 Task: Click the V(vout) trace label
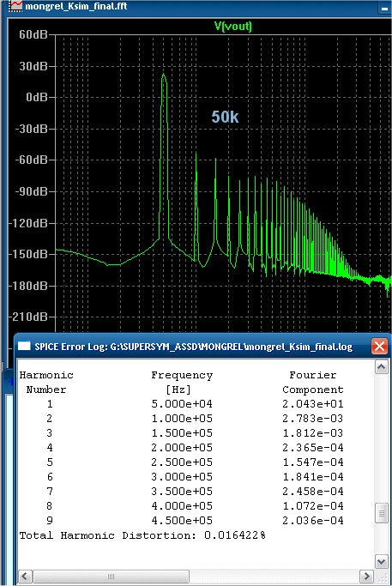point(232,26)
